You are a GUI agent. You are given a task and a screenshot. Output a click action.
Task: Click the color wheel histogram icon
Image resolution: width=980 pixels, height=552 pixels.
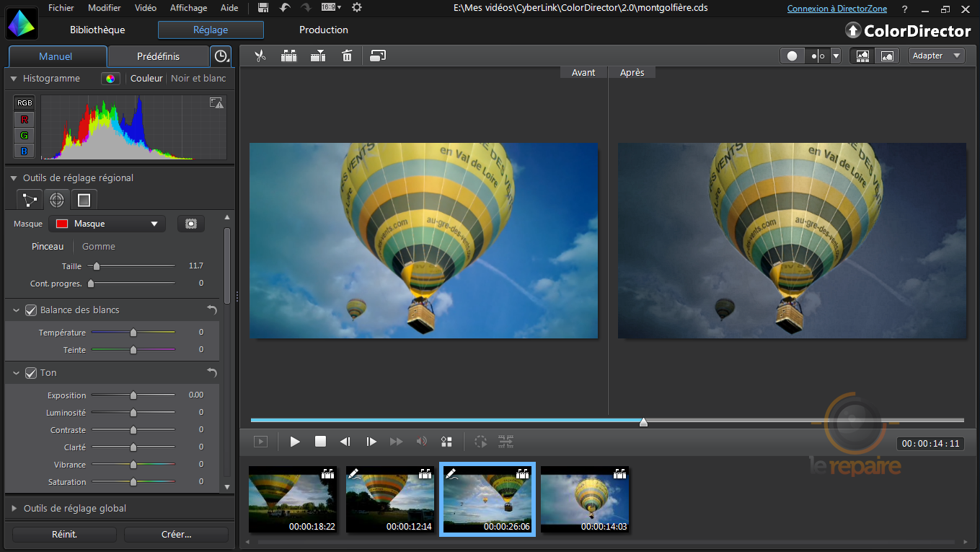110,79
